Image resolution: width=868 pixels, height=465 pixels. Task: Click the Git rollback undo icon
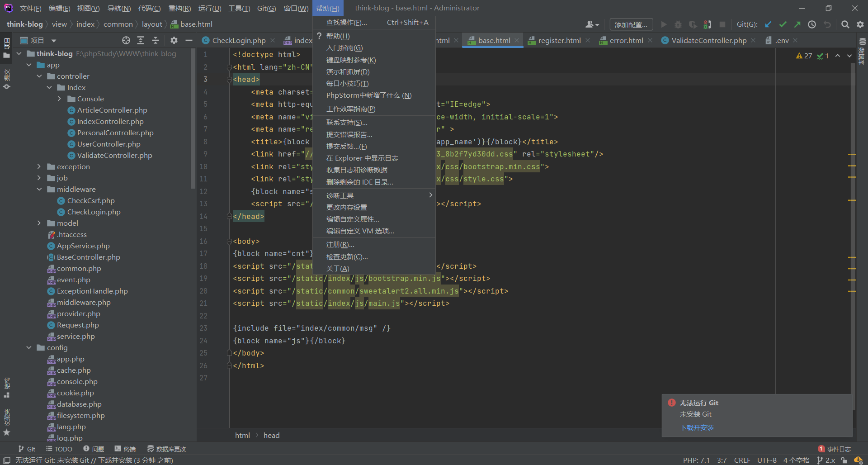[827, 24]
